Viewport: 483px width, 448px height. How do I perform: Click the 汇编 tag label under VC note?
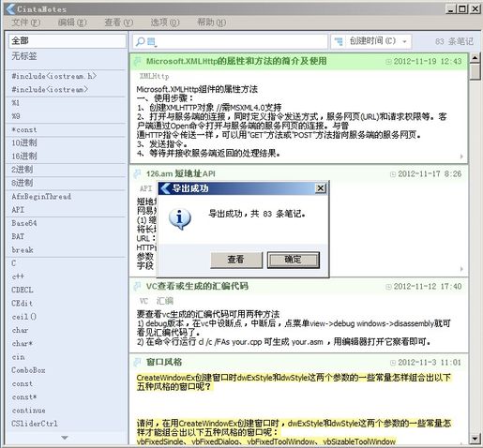click(x=165, y=301)
